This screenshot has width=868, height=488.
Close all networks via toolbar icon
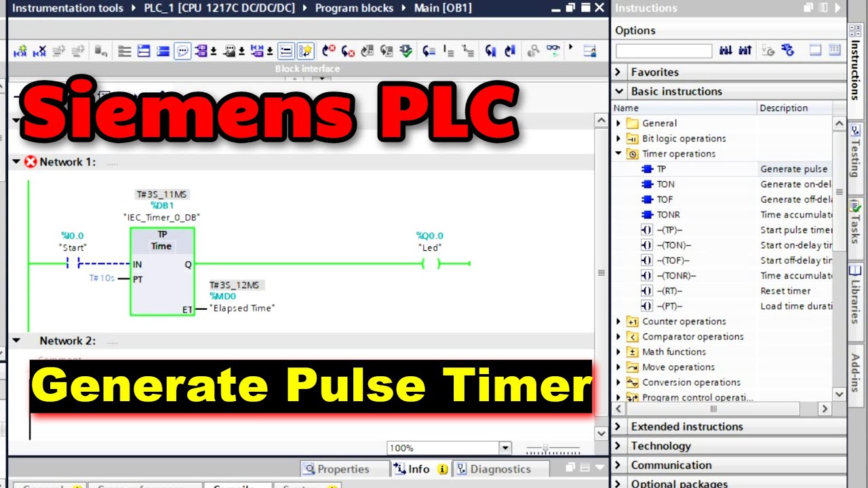coord(163,51)
